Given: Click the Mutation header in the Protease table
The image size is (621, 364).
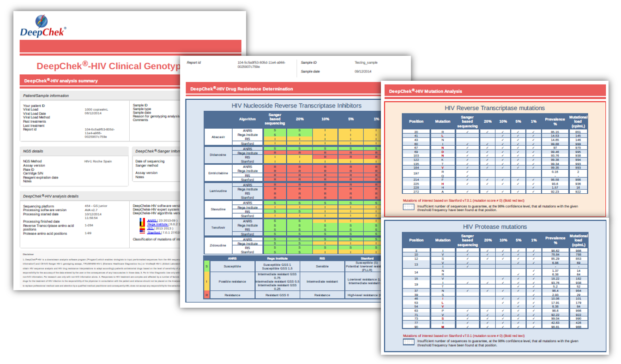Looking at the screenshot, I should (443, 240).
